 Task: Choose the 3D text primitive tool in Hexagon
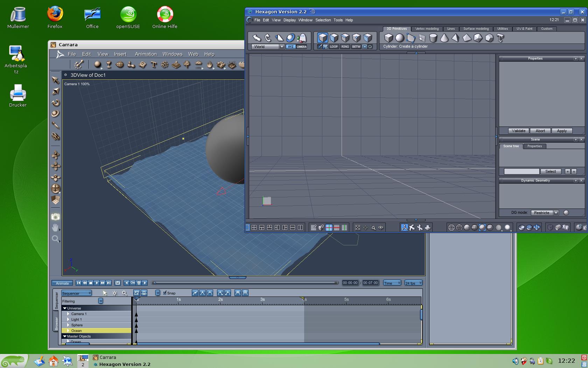(500, 38)
